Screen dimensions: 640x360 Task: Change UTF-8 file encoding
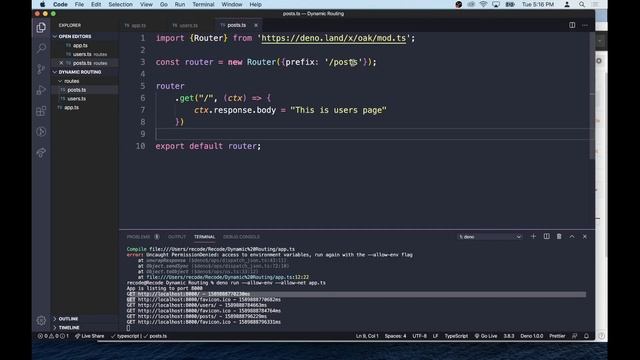pos(419,336)
